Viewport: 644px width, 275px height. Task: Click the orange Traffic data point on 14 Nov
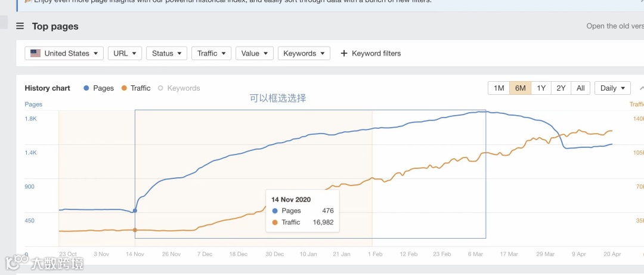point(135,230)
